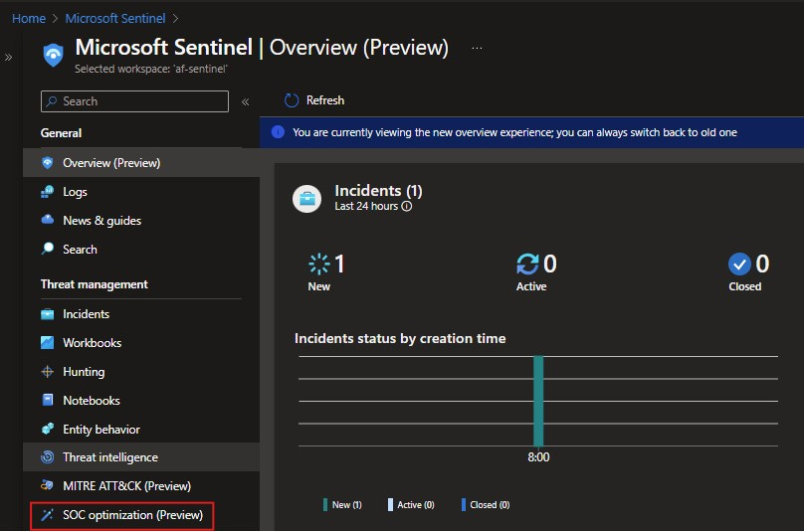
Task: Go to Microsoft Sentinel breadcrumb link
Action: (115, 19)
